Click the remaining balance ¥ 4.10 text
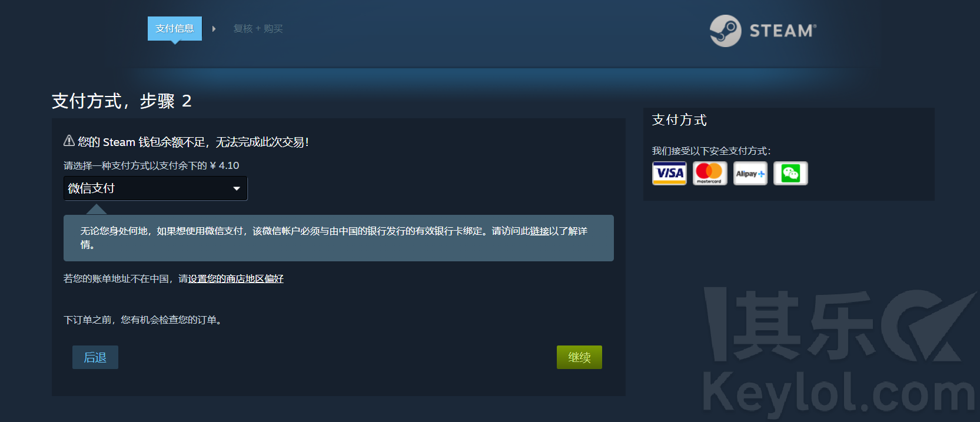The height and width of the screenshot is (422, 980). [x=224, y=165]
